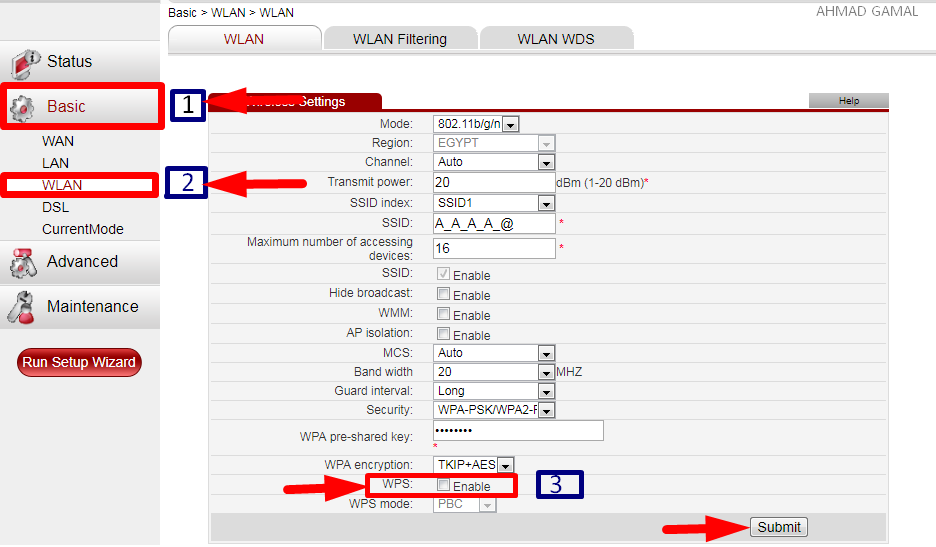Tick the AP isolation checkbox

443,335
